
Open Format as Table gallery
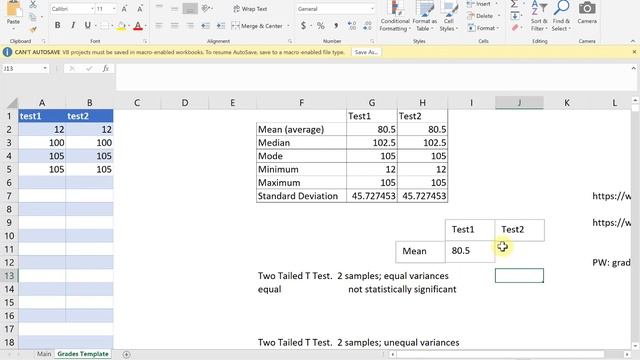(x=424, y=16)
